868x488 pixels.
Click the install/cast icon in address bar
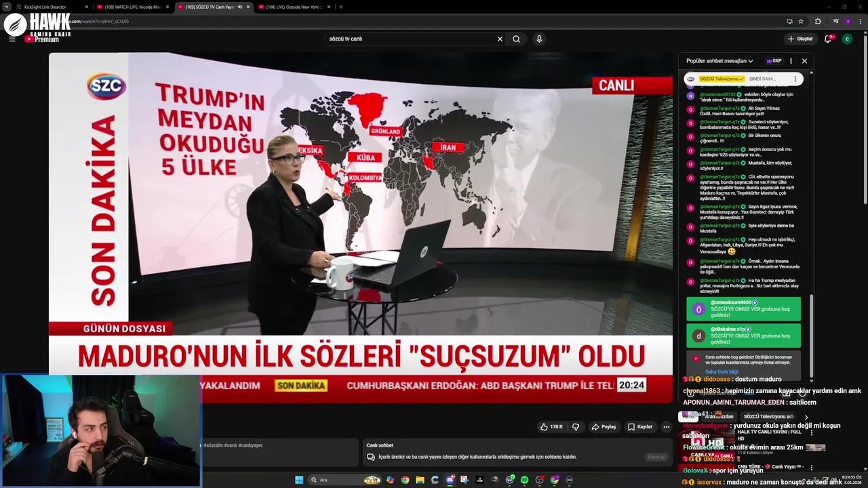pyautogui.click(x=789, y=21)
